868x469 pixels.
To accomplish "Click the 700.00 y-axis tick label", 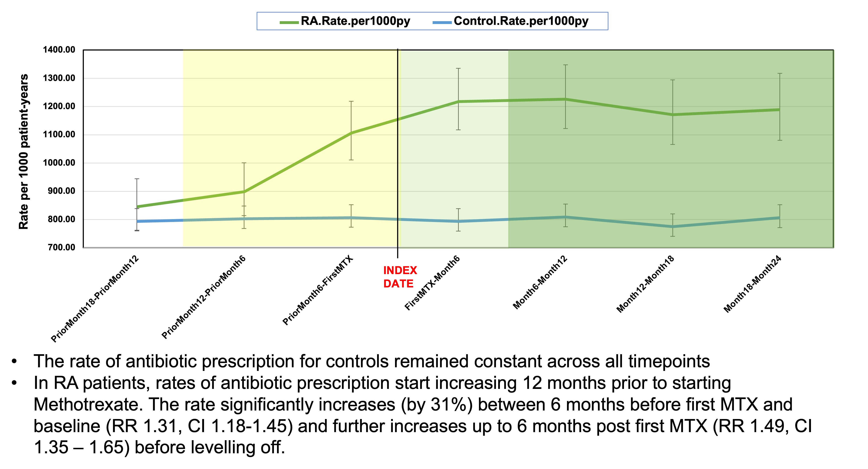I will (x=62, y=247).
